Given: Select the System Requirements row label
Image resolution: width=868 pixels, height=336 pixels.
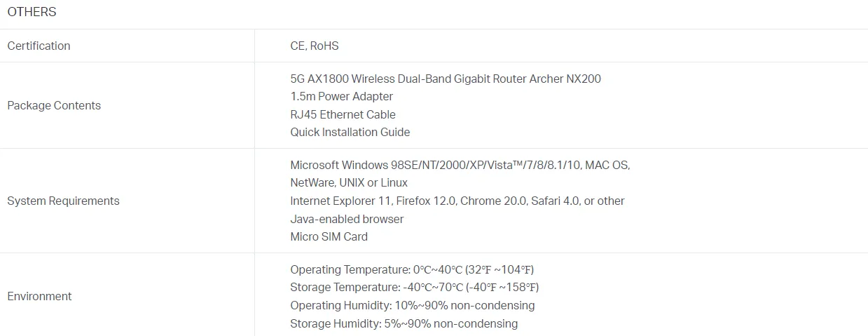Looking at the screenshot, I should coord(63,201).
